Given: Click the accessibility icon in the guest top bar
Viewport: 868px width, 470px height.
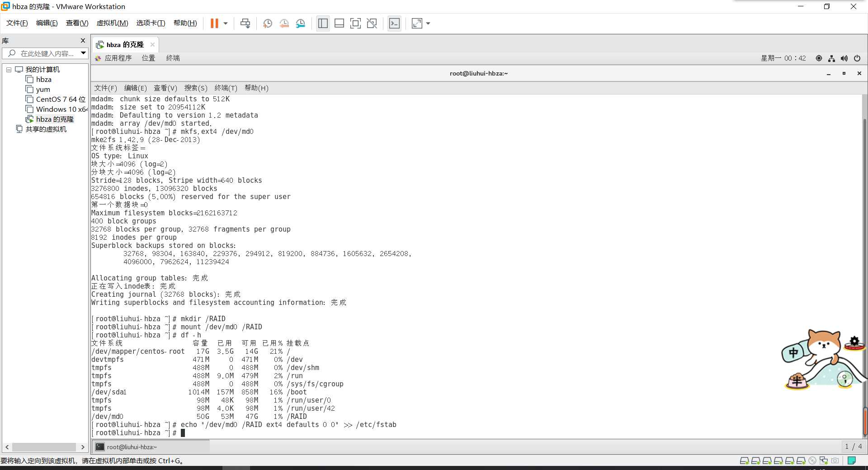Looking at the screenshot, I should (819, 58).
